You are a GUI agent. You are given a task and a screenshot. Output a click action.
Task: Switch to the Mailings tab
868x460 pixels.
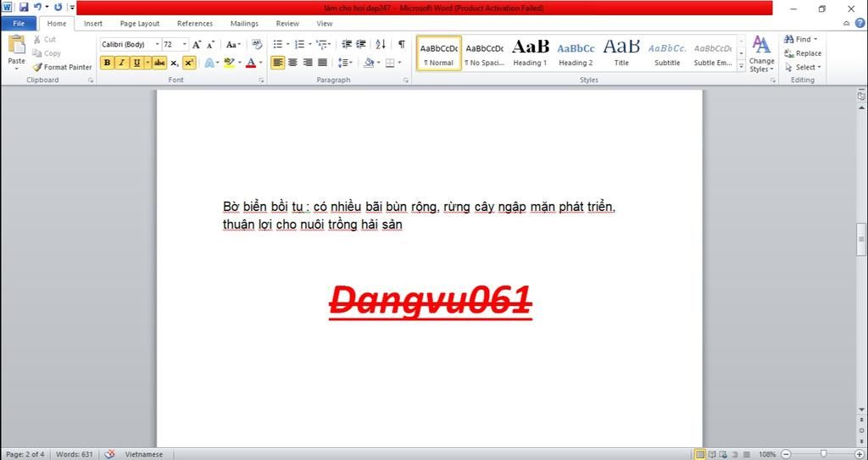point(244,23)
